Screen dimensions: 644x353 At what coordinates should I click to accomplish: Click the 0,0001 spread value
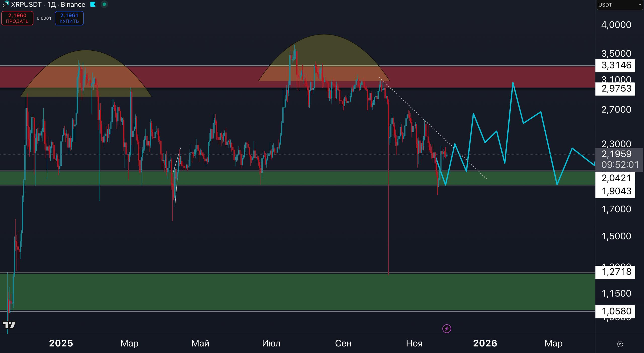[44, 18]
